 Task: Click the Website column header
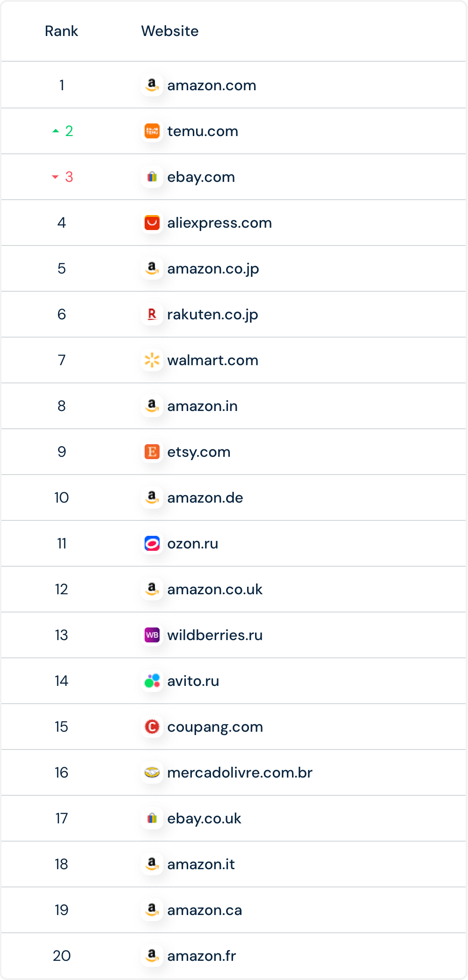[170, 31]
